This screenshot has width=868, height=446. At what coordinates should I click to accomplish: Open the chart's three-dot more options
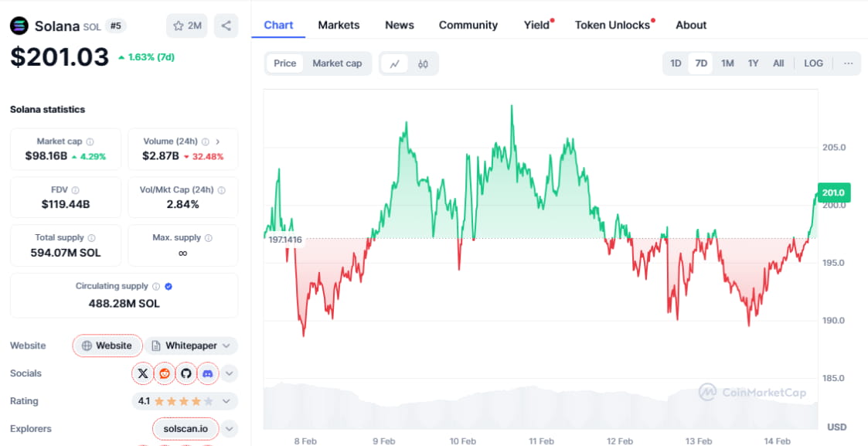848,63
